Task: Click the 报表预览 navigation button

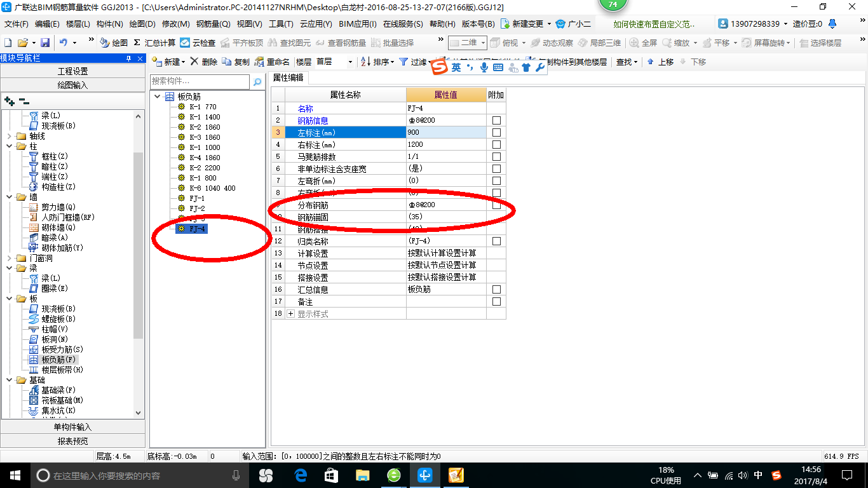Action: click(x=72, y=441)
